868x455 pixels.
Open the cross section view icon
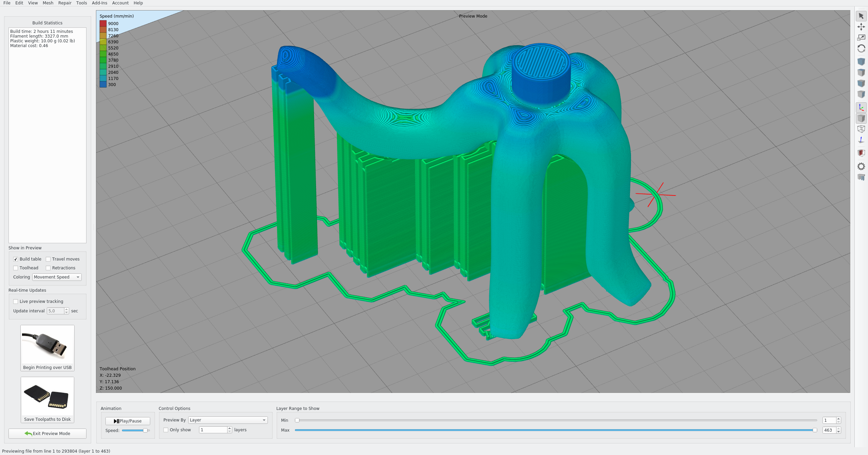(x=861, y=153)
